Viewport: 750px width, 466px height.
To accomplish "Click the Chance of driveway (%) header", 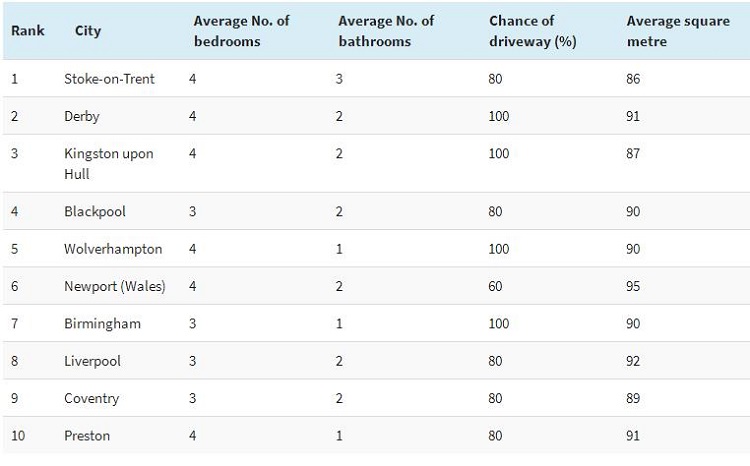I will point(532,31).
